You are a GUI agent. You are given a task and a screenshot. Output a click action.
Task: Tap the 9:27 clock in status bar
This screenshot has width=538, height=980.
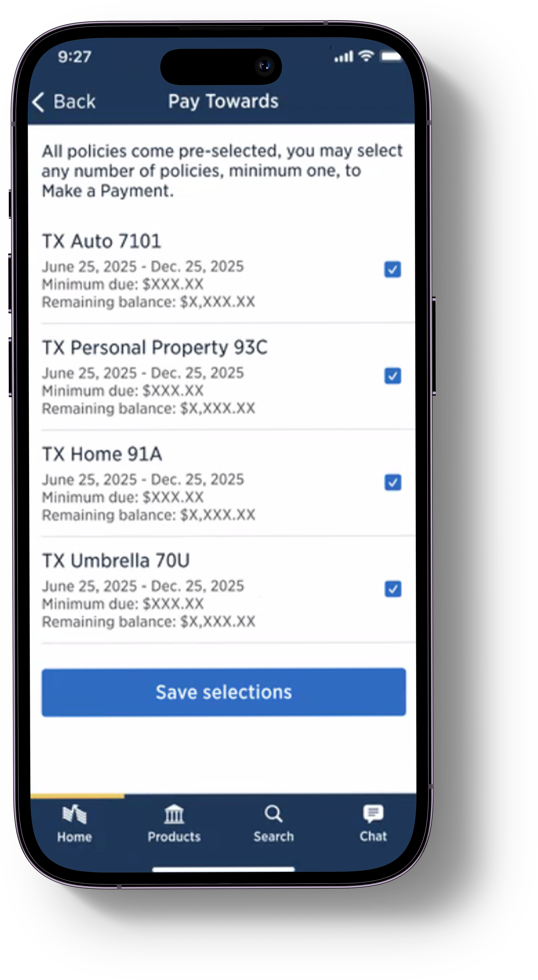pyautogui.click(x=74, y=57)
